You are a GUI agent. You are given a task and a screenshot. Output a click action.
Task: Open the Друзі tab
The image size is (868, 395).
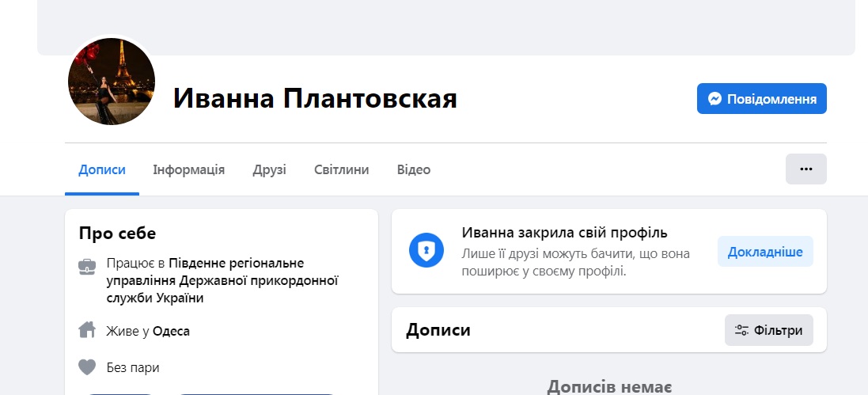click(x=269, y=170)
